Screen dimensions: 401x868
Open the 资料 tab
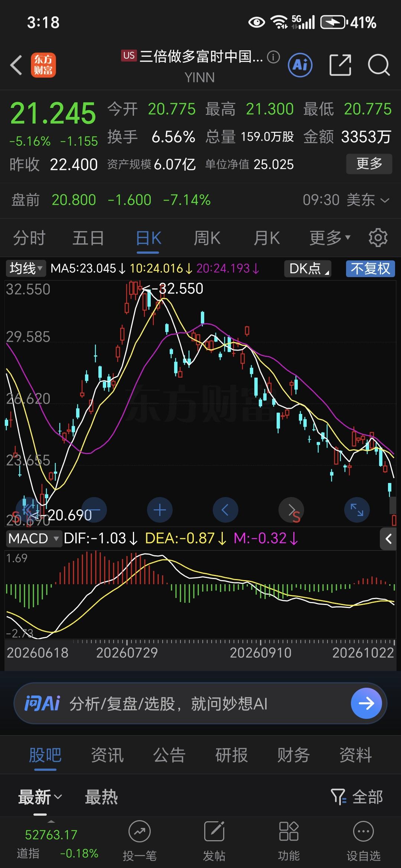coord(356,755)
